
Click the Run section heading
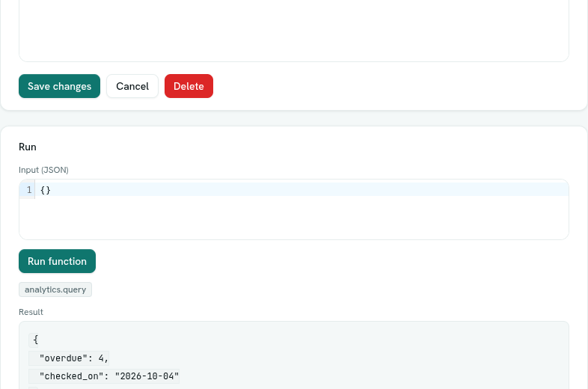pos(28,147)
